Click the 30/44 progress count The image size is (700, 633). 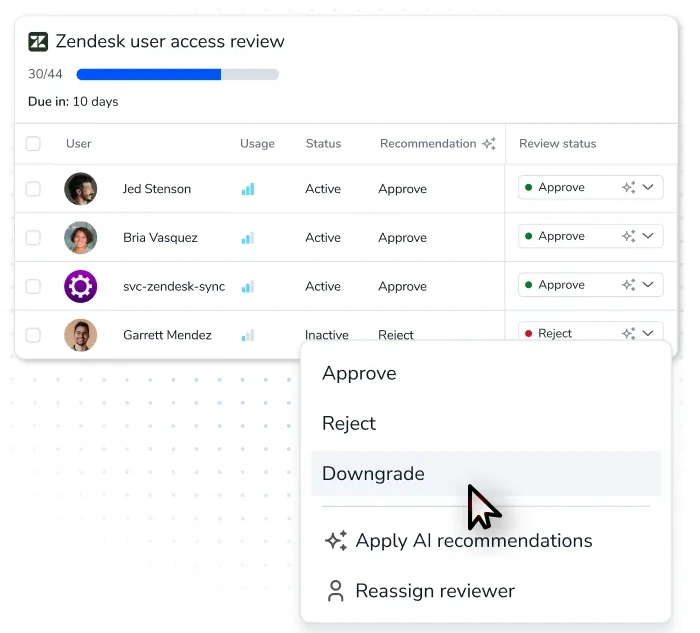coord(45,74)
